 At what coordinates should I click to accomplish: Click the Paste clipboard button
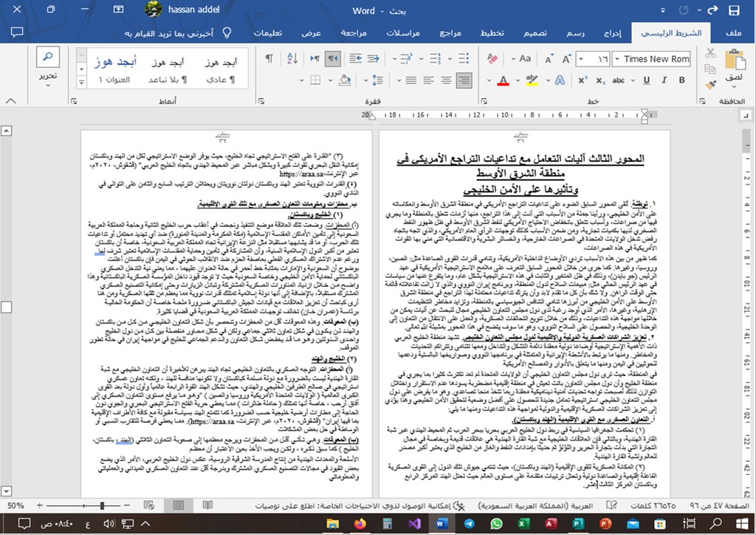coord(735,61)
